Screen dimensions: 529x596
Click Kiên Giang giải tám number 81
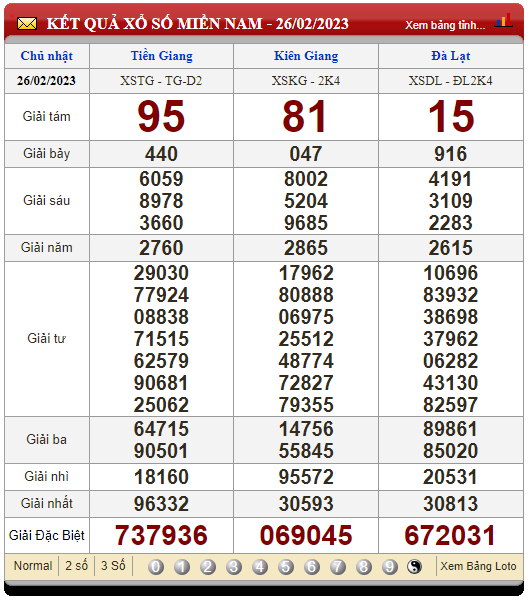tap(305, 116)
